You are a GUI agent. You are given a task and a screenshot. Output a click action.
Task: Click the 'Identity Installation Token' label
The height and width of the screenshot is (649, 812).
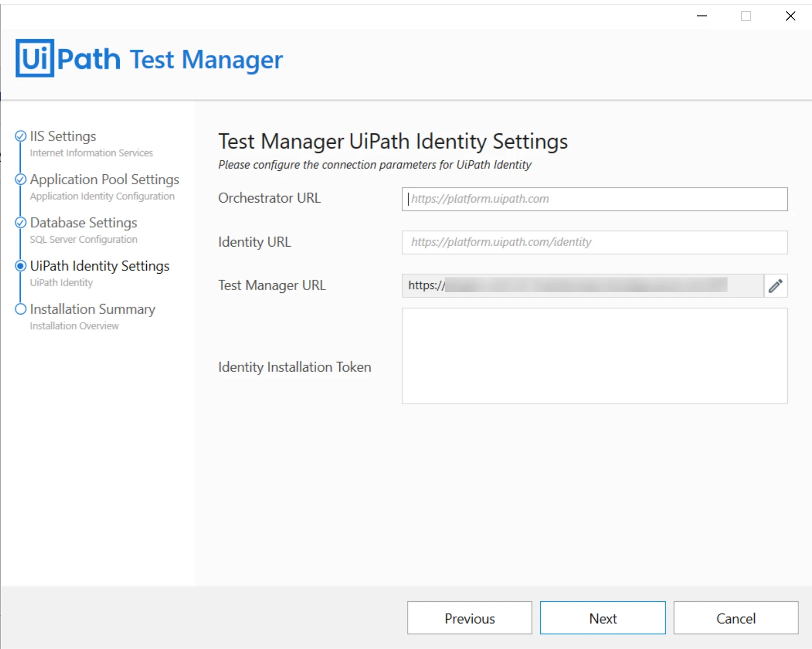click(294, 367)
